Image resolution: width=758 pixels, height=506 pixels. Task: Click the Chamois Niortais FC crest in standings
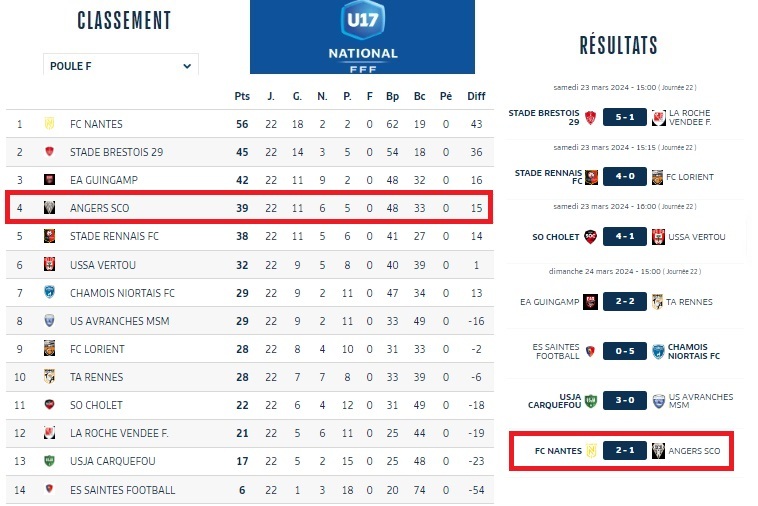(48, 293)
